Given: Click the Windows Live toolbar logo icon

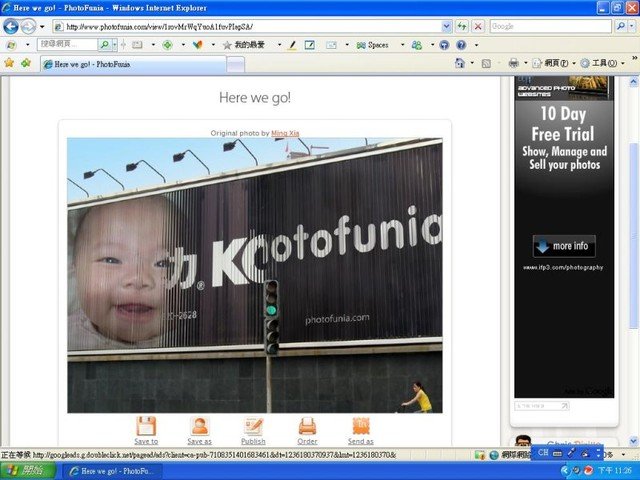Looking at the screenshot, I should [11, 45].
